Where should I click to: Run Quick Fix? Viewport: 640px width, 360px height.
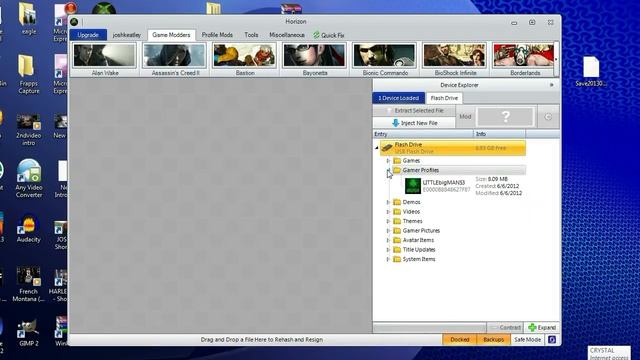coord(329,36)
